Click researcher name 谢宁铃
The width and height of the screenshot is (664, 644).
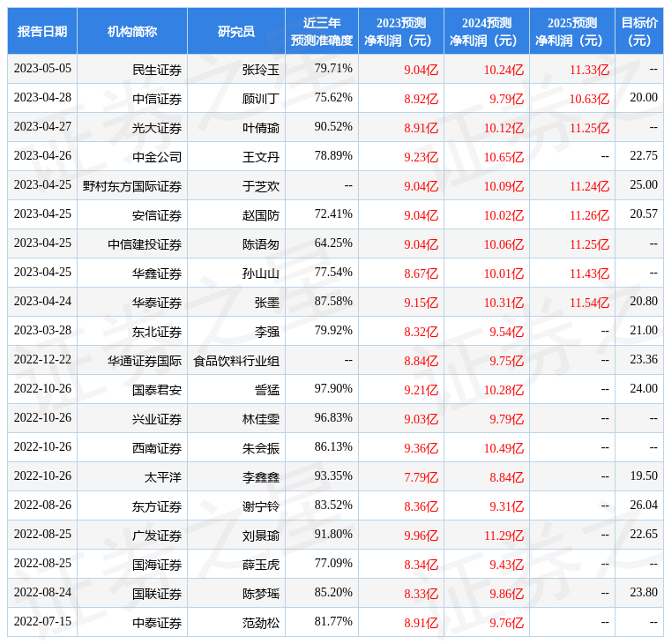tap(261, 506)
